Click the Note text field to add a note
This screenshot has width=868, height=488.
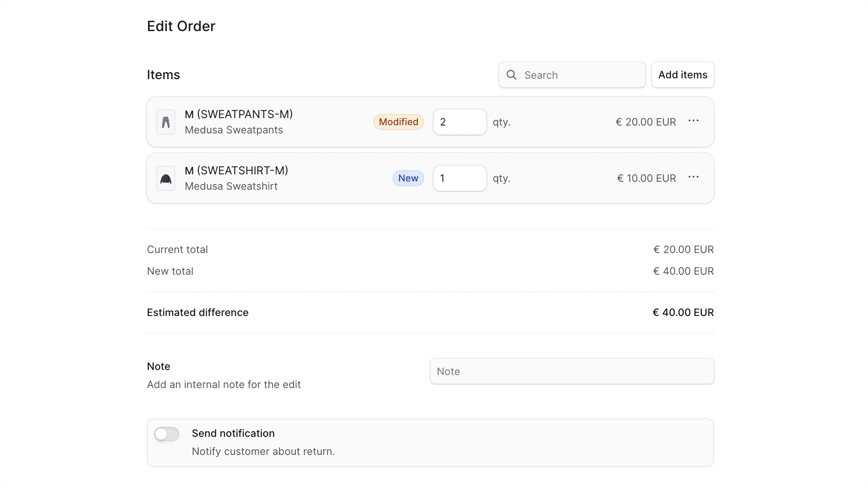(x=571, y=371)
